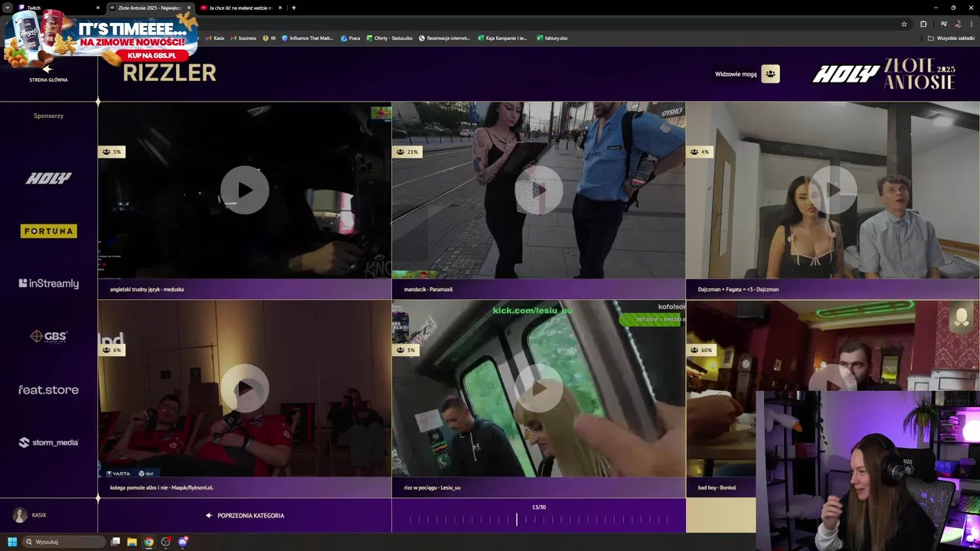Close the Twitch tab
The height and width of the screenshot is (551, 980).
click(x=98, y=8)
